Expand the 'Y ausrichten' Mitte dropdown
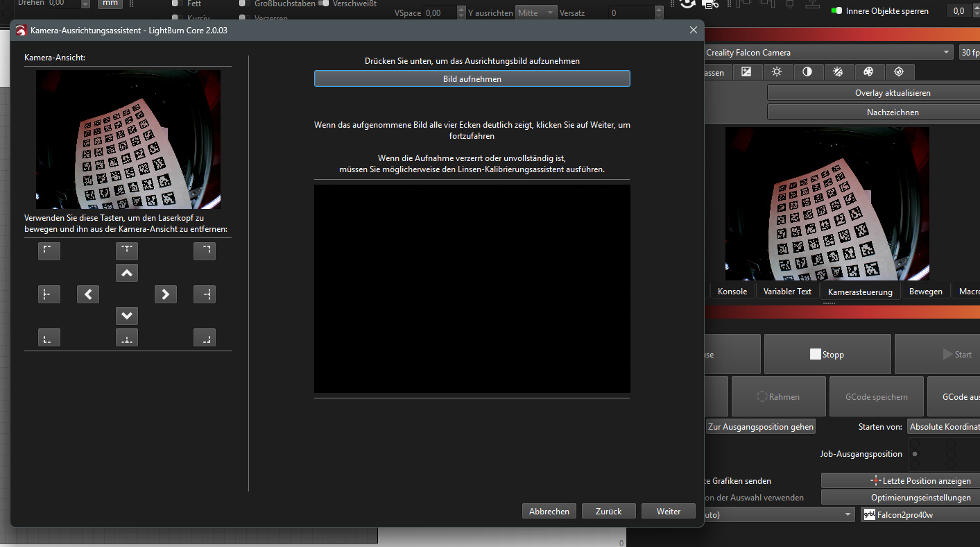 click(x=535, y=12)
